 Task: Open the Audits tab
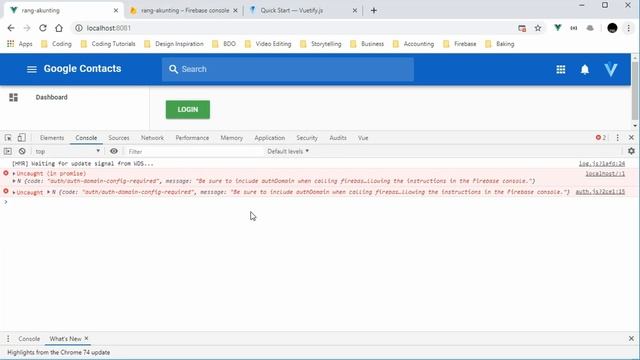point(338,138)
